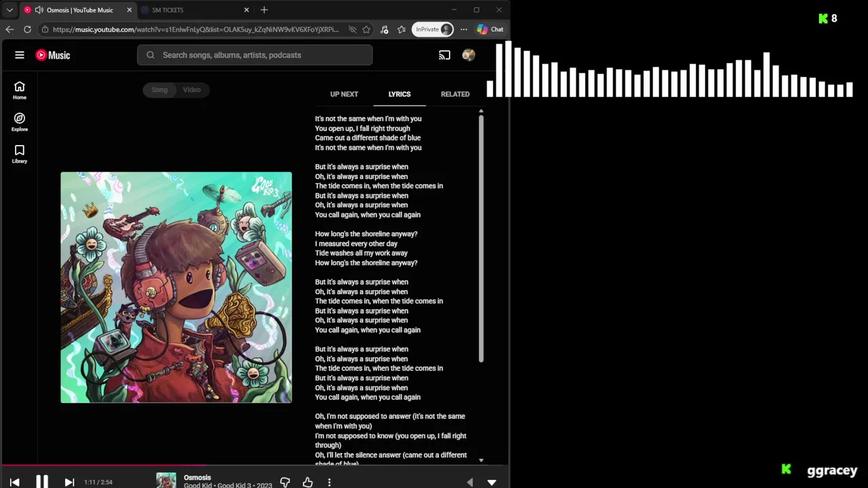Dislike the song Osmosis
The width and height of the screenshot is (868, 488).
pos(285,482)
